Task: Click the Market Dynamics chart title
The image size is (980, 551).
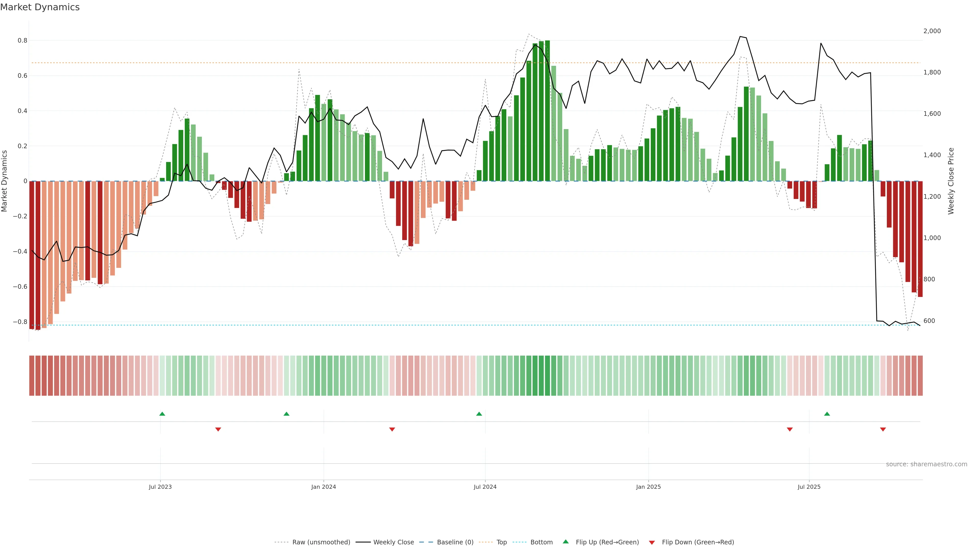Action: tap(40, 7)
